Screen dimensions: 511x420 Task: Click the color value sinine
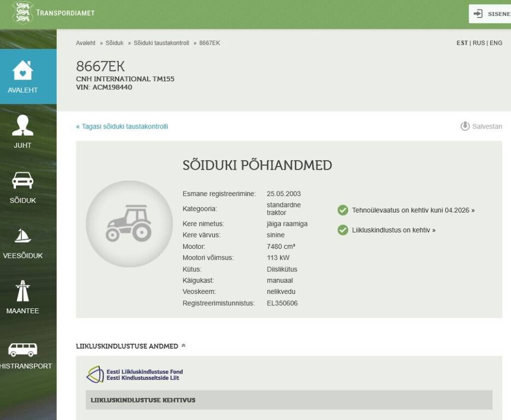(x=275, y=235)
